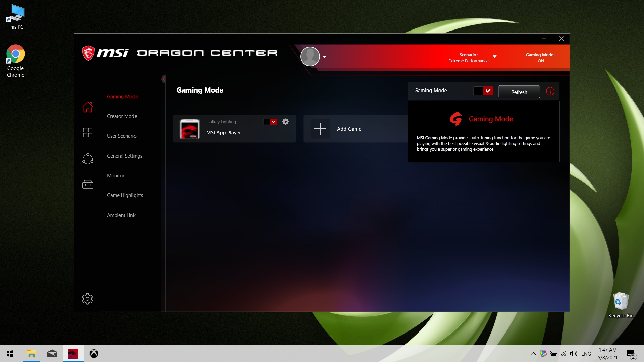Click the user profile avatar
644x362 pixels.
click(x=310, y=56)
